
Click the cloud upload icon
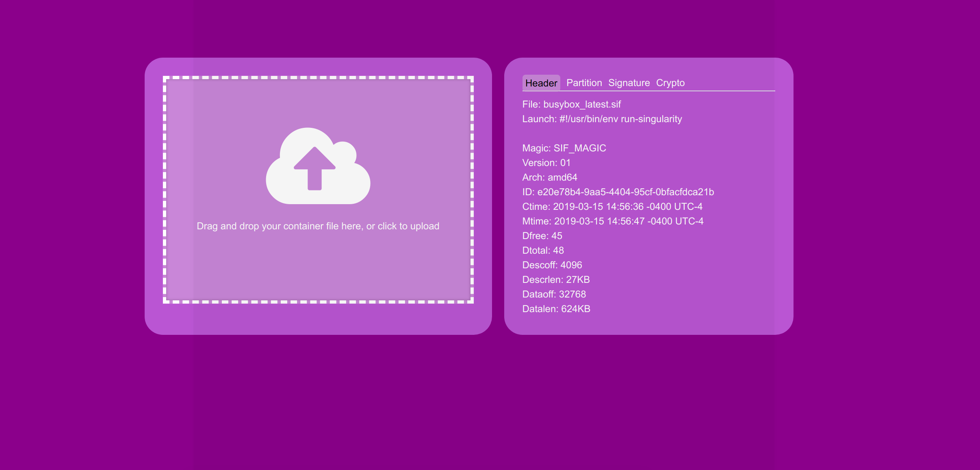[x=318, y=166]
